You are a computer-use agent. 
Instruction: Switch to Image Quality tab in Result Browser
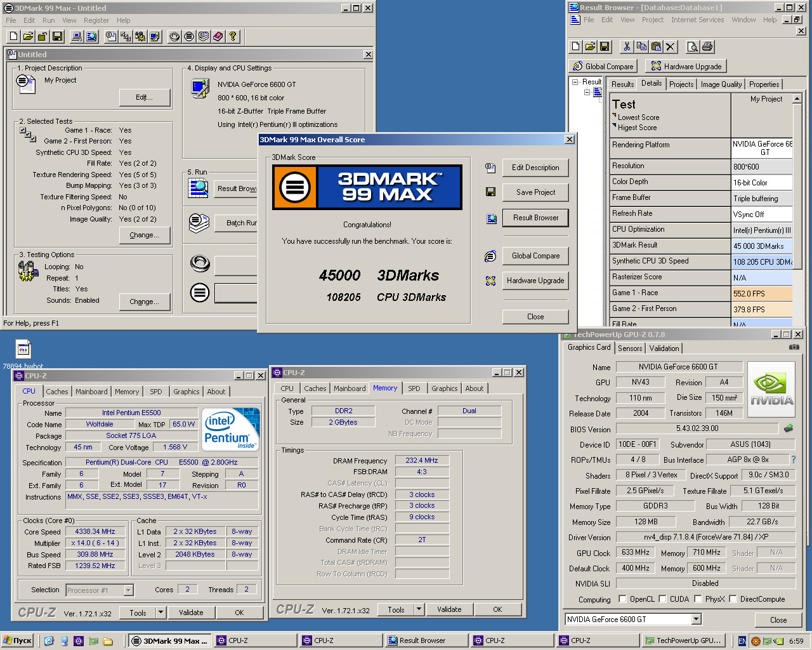coord(721,84)
